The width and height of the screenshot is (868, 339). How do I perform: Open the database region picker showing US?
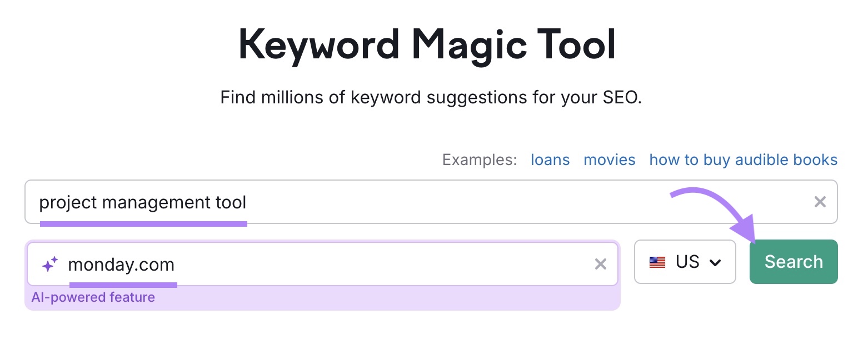coord(685,262)
